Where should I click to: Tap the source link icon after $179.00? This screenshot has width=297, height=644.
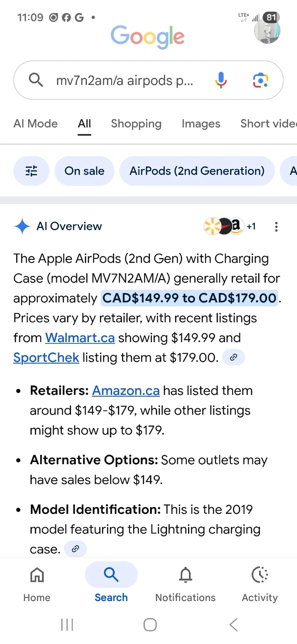233,357
